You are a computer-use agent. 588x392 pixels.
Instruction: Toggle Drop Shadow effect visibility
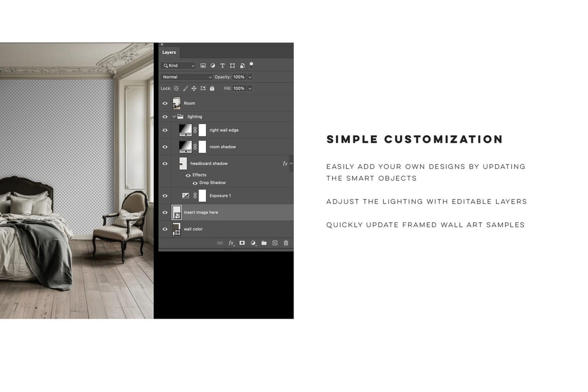coord(195,183)
